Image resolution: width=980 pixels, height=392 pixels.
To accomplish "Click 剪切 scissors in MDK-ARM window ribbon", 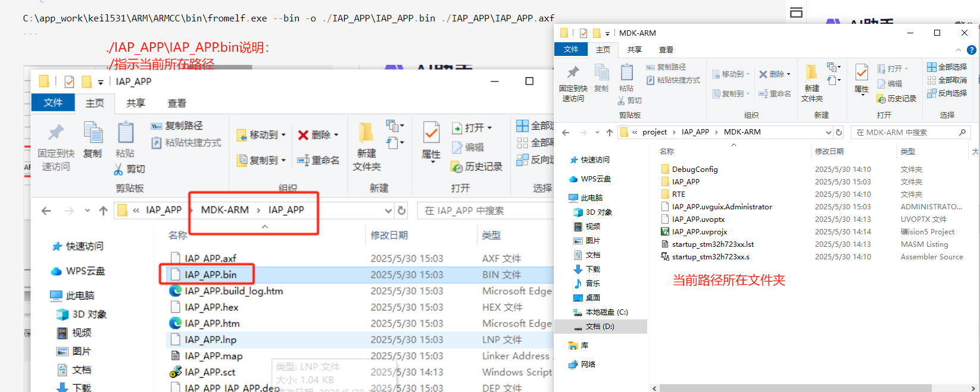I will point(630,101).
